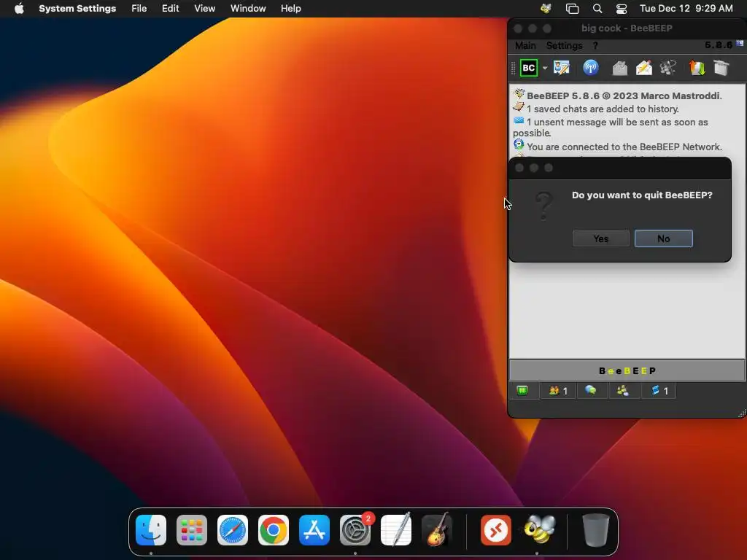
Task: Click the BC user avatar in BeeBEEP toolbar
Action: (x=528, y=68)
